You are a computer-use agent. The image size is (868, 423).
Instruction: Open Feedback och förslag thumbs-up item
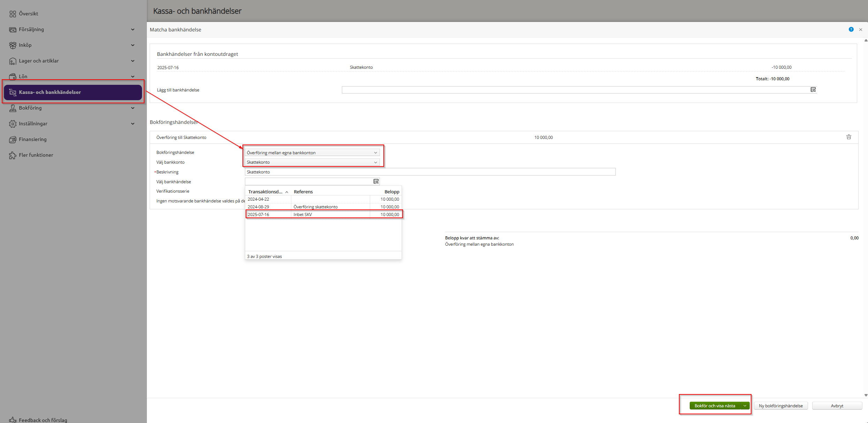(43, 420)
